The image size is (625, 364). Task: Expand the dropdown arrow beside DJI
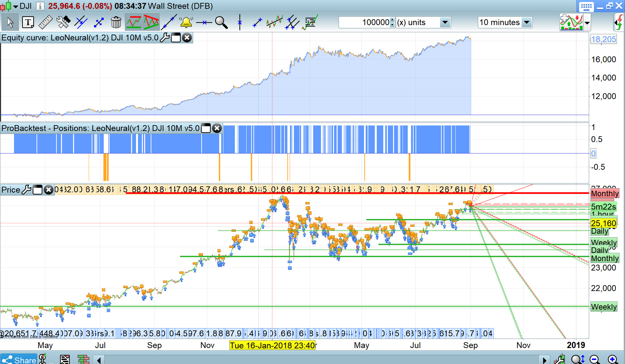tap(15, 7)
